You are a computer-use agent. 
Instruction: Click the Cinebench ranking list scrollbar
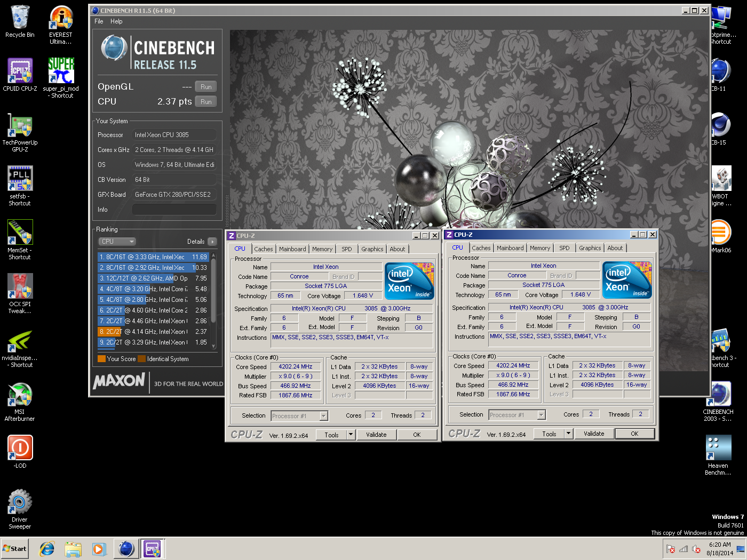(214, 301)
